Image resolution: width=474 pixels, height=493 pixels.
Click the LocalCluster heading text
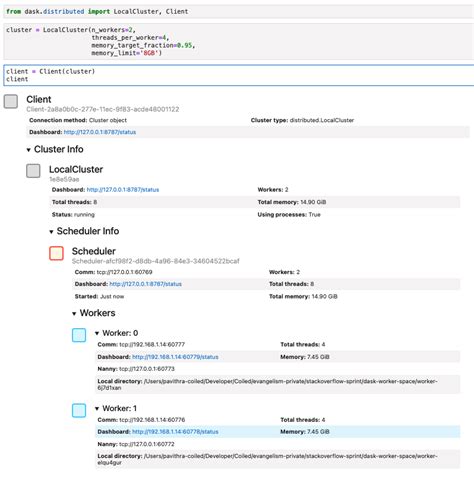pyautogui.click(x=76, y=169)
